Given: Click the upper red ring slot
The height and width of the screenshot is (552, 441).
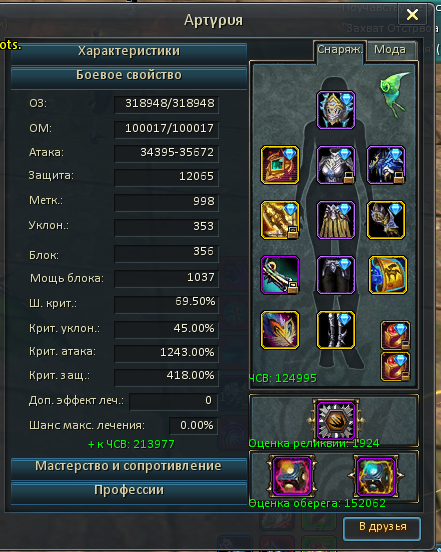Looking at the screenshot, I should pos(395,335).
